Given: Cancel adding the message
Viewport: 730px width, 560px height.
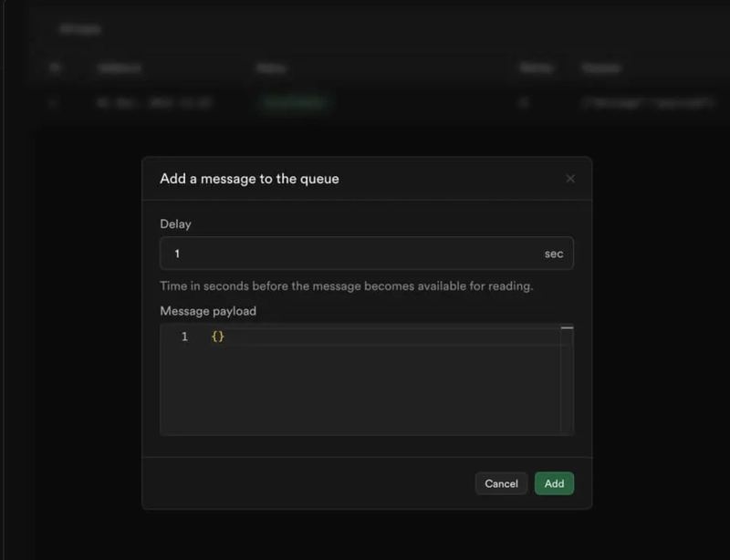Looking at the screenshot, I should (x=501, y=483).
